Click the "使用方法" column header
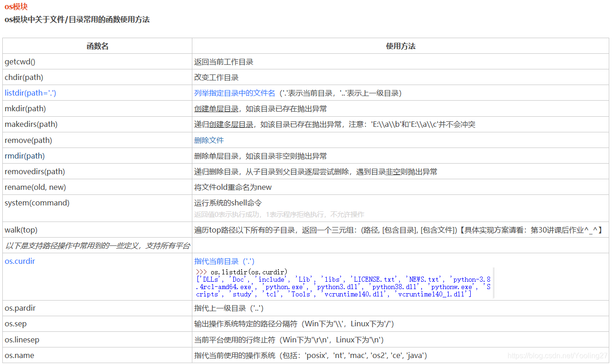 (x=400, y=46)
